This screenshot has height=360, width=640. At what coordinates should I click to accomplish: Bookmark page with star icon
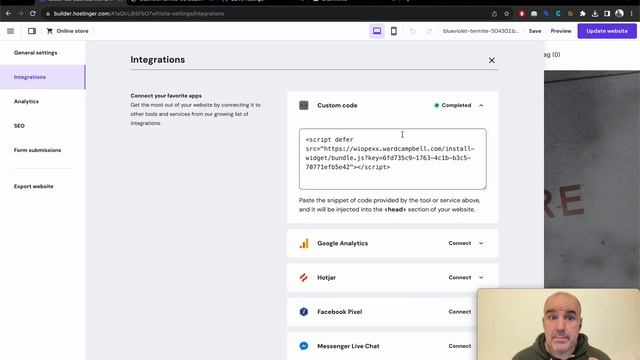point(507,13)
